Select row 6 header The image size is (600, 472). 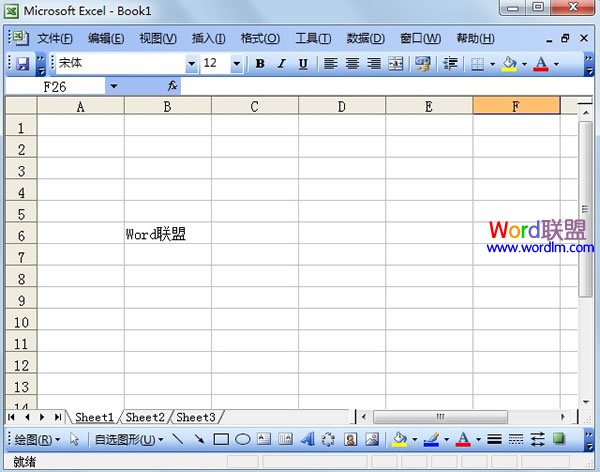point(21,233)
